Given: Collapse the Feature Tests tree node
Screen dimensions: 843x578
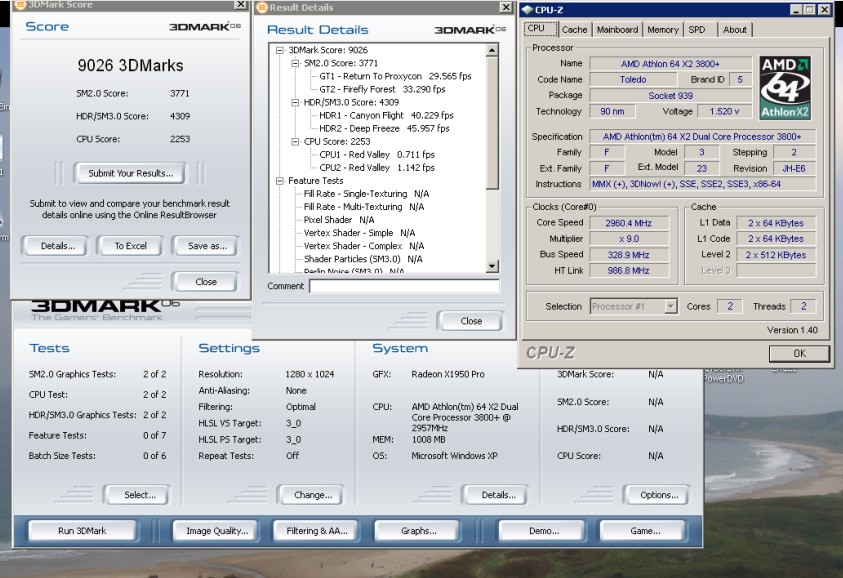Looking at the screenshot, I should [280, 181].
